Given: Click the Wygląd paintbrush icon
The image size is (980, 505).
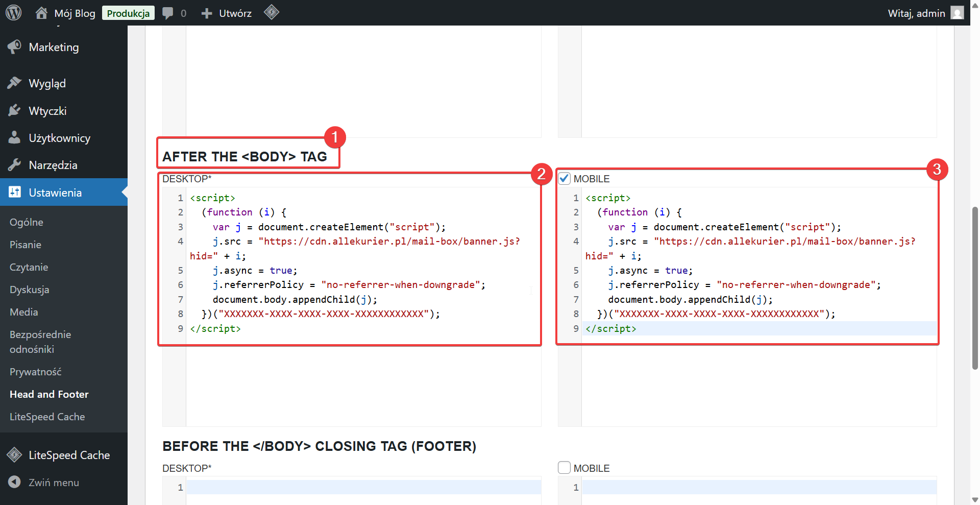Looking at the screenshot, I should pyautogui.click(x=14, y=83).
